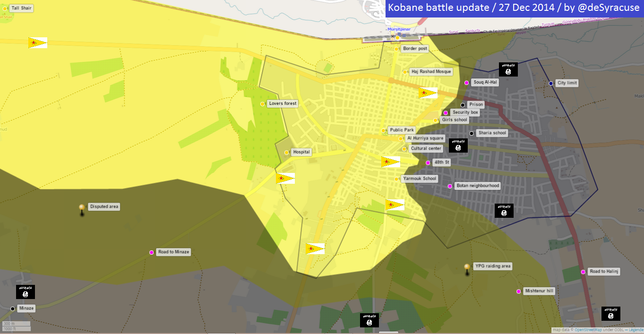Image resolution: width=644 pixels, height=334 pixels.
Task: Click the YPG flag on the road near Tall Shair
Action: 38,43
